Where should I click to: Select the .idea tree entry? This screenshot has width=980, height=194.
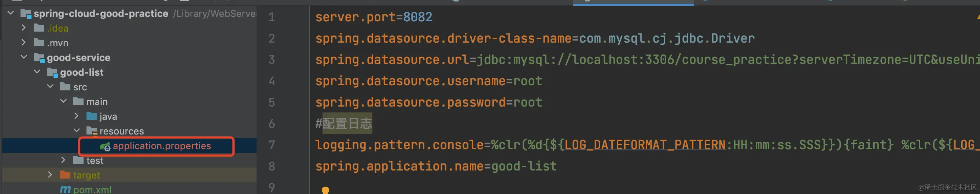pyautogui.click(x=58, y=28)
